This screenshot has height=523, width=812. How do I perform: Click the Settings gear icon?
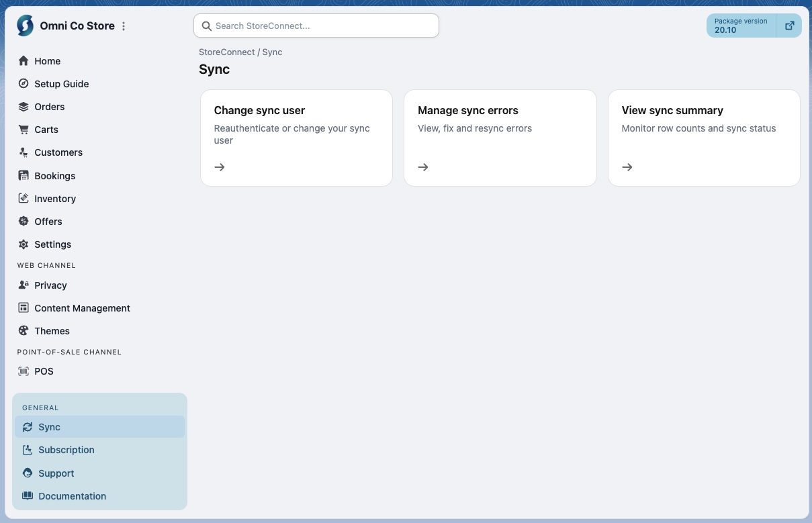pos(23,244)
